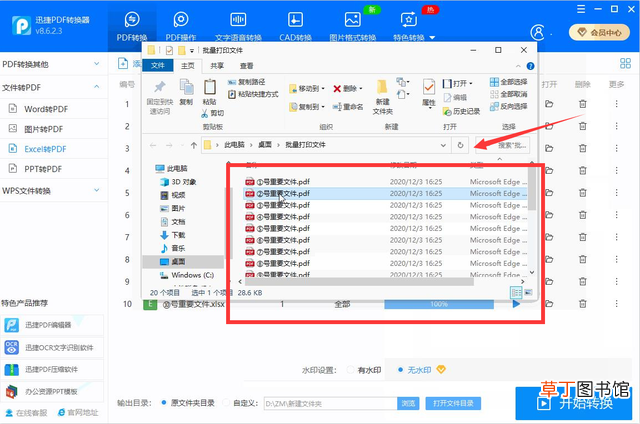Open the 文字语音转换 tool

tap(238, 26)
